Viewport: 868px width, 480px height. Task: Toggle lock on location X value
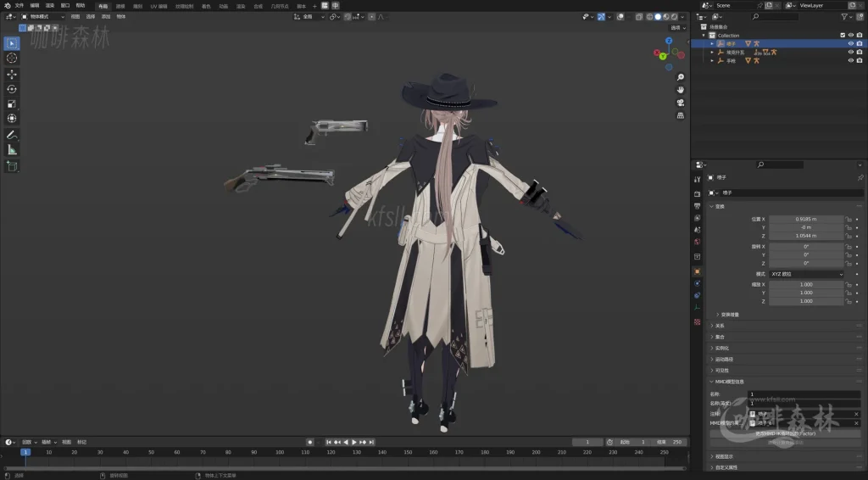[x=848, y=220]
